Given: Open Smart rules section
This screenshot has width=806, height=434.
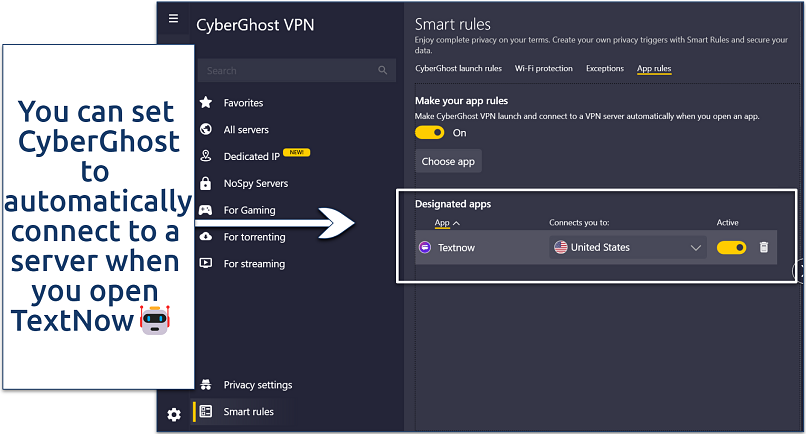Looking at the screenshot, I should point(248,411).
